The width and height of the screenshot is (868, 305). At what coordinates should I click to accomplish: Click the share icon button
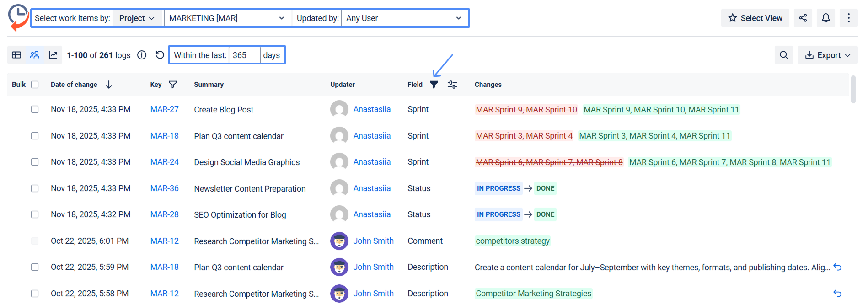click(803, 18)
